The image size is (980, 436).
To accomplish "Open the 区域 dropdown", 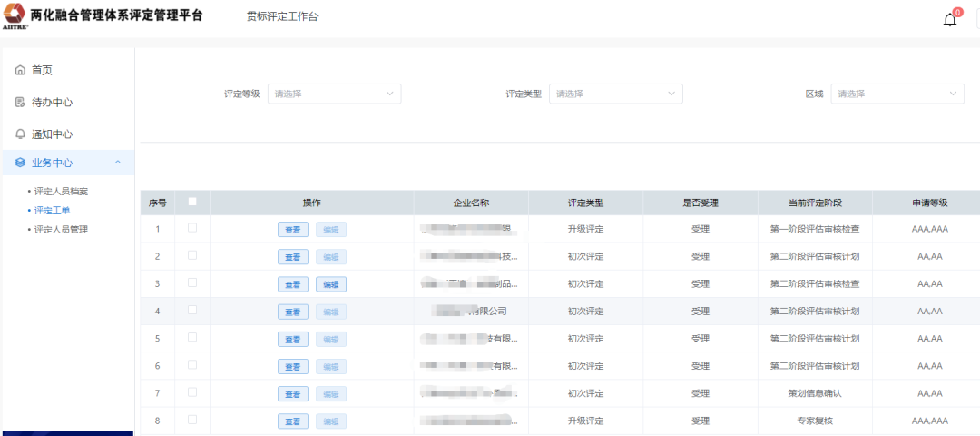I will (897, 94).
